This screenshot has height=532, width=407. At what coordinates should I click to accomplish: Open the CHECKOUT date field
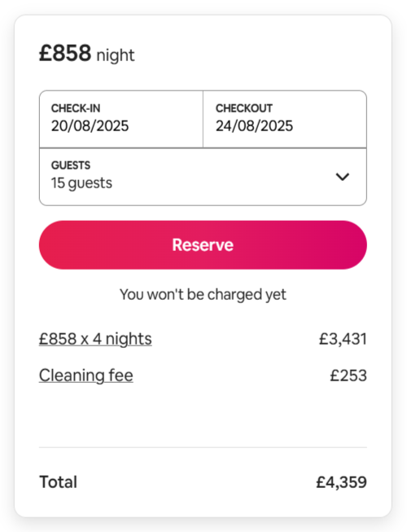tap(285, 119)
